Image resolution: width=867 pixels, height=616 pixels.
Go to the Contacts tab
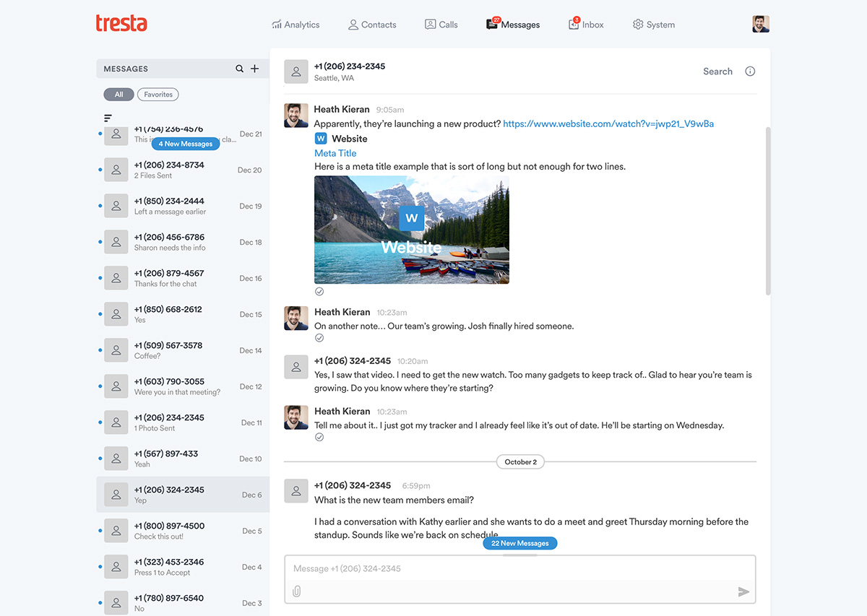coord(372,25)
